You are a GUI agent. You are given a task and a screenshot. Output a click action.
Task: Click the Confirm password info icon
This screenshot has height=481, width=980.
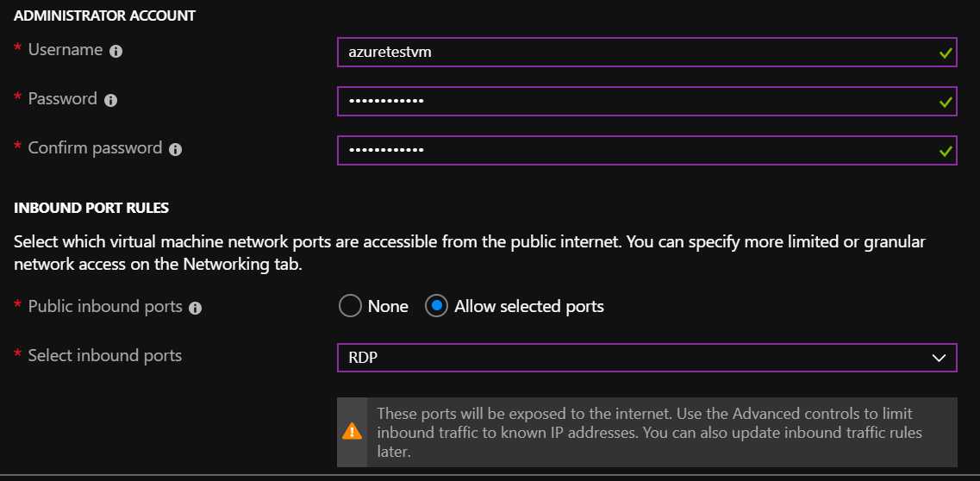(176, 149)
